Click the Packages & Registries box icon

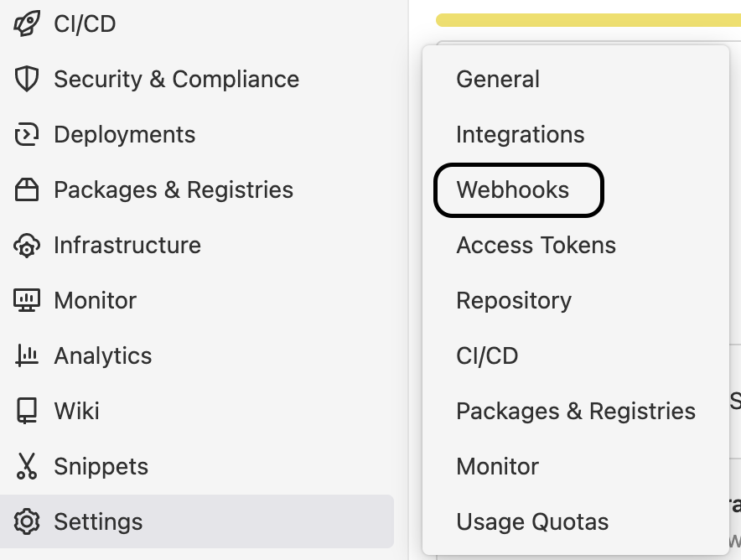[27, 189]
